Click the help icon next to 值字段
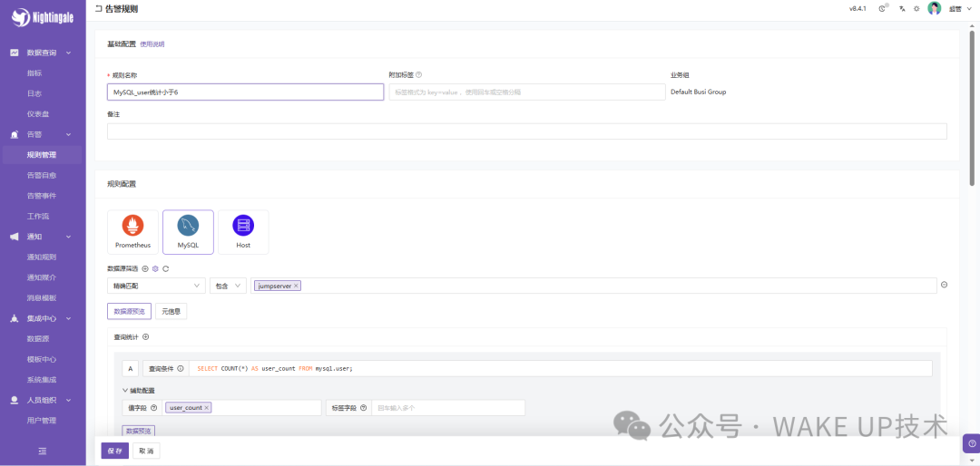Image resolution: width=980 pixels, height=466 pixels. click(153, 408)
